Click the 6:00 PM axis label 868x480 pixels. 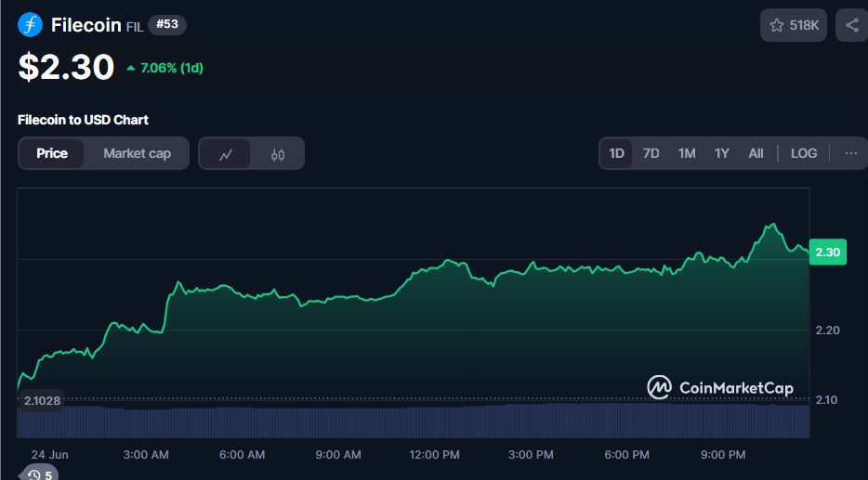pos(626,455)
